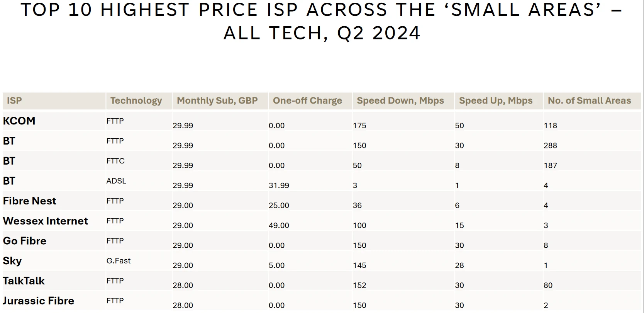Select the Sky ISP cell
This screenshot has width=644, height=313.
12,261
